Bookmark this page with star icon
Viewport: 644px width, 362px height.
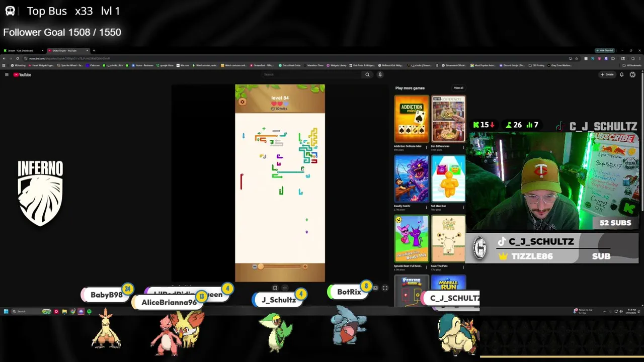(577, 58)
